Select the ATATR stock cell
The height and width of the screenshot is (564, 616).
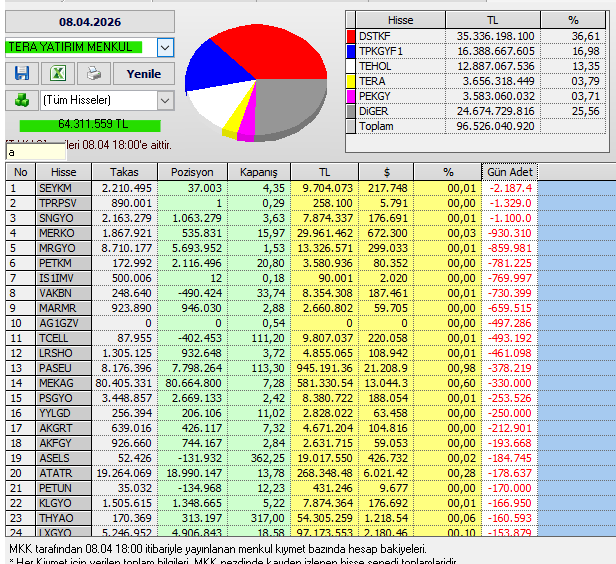64,473
